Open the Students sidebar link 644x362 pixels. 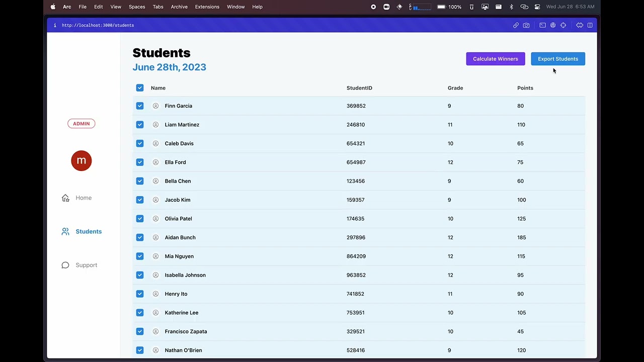click(x=89, y=231)
